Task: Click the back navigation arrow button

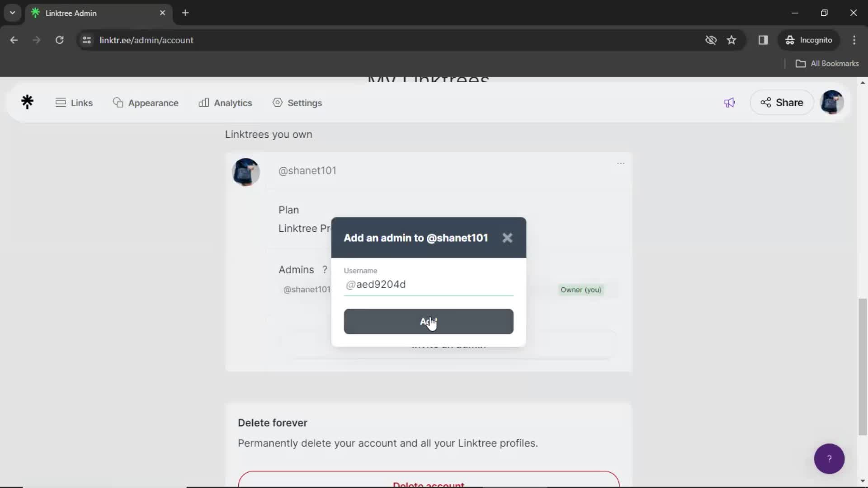Action: click(x=14, y=40)
